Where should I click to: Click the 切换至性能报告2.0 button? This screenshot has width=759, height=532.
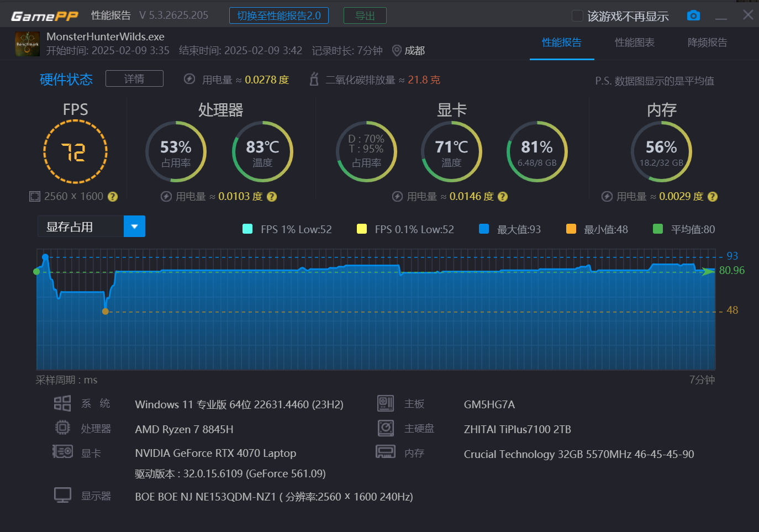278,15
